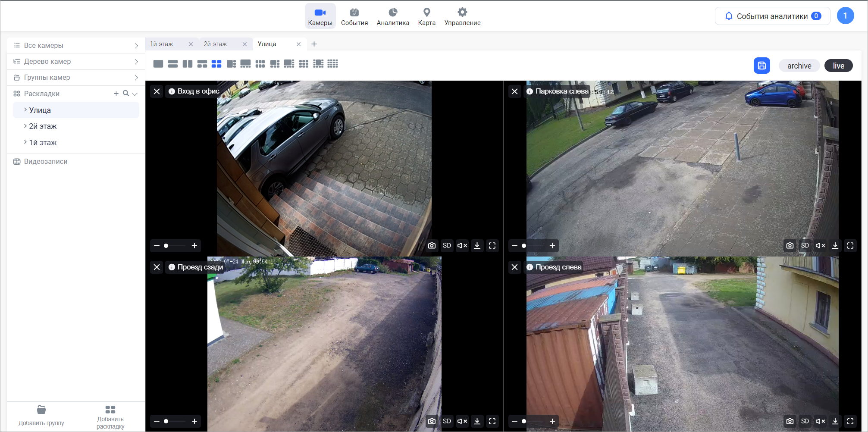Open the Аналитика menu
This screenshot has width=868, height=432.
(x=392, y=16)
